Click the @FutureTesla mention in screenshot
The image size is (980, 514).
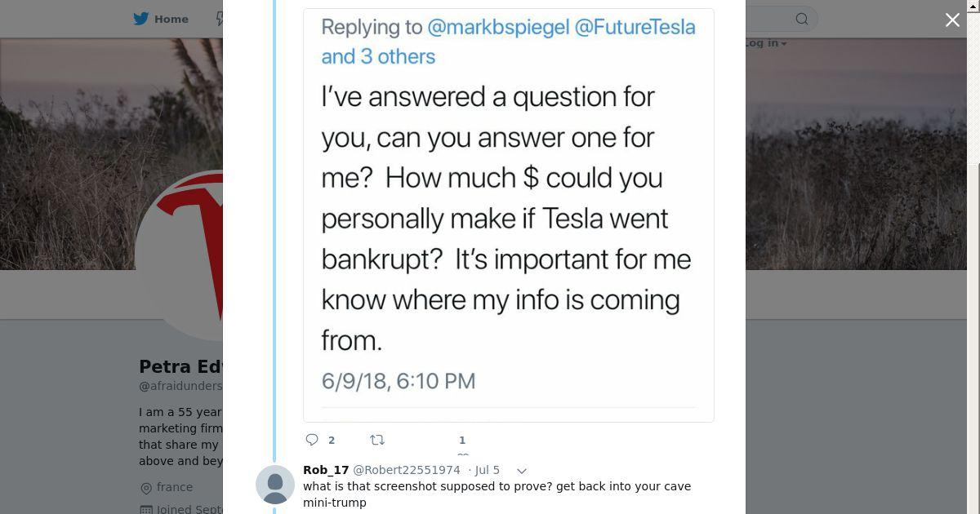pos(635,27)
